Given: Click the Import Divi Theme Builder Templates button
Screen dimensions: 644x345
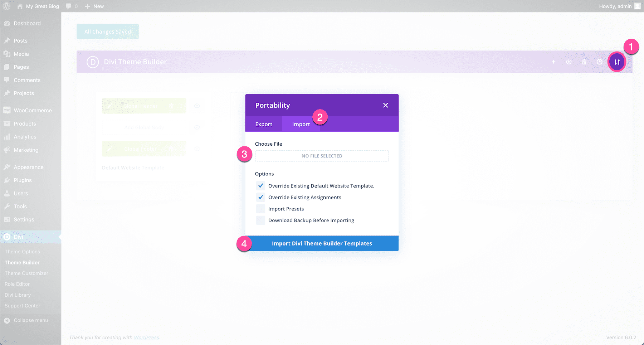Looking at the screenshot, I should point(322,243).
